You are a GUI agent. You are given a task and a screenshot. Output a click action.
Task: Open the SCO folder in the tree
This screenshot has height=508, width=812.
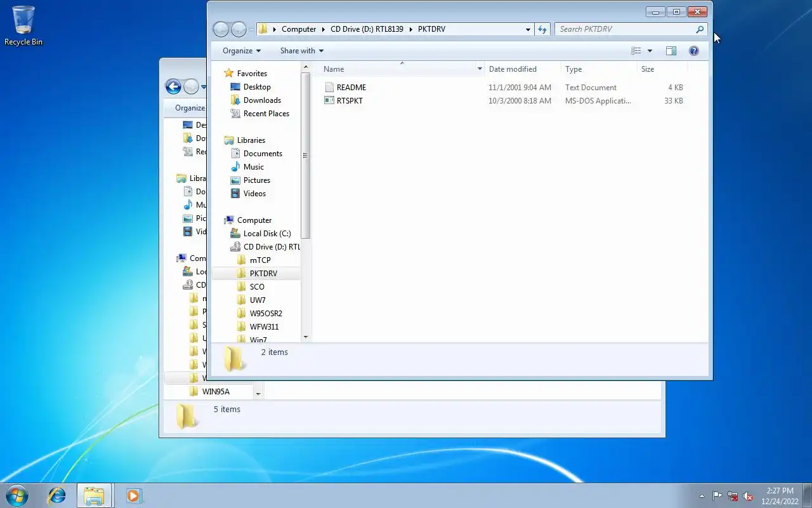tap(256, 287)
